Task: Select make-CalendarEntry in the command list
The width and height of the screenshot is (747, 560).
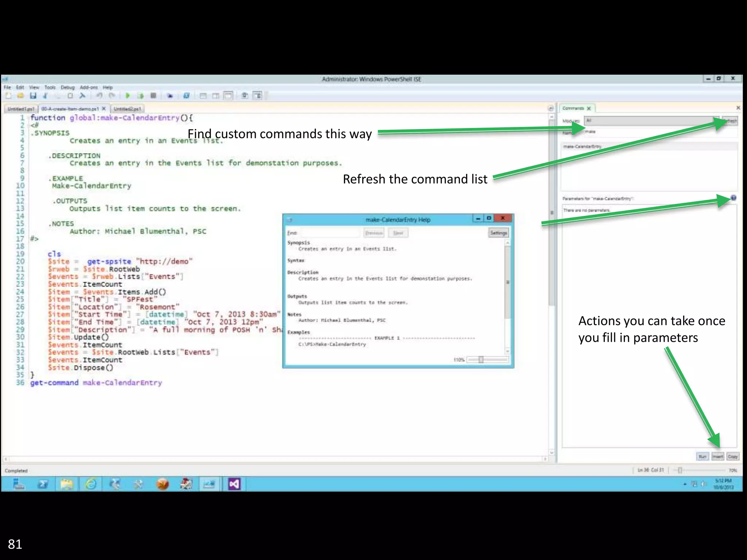Action: click(x=650, y=147)
